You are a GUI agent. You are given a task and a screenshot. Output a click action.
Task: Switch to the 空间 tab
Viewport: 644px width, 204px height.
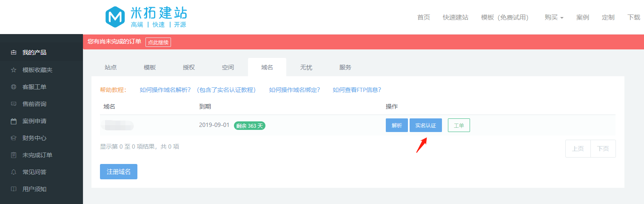[x=228, y=67]
